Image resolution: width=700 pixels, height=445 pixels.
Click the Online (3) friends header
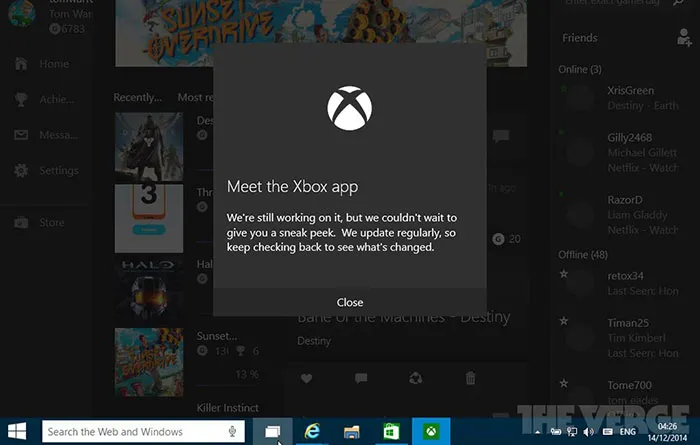pos(579,69)
